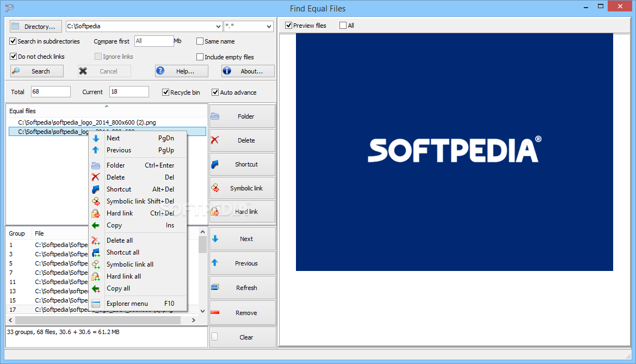
Task: Click the vertical scrollbar thumb of groups list
Action: tap(202, 244)
